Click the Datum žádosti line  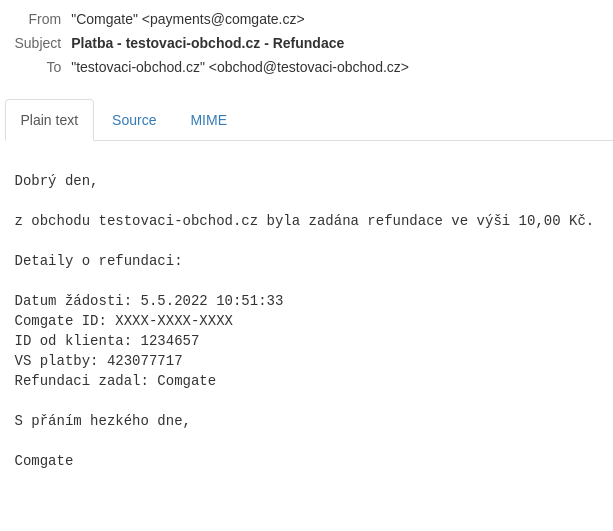149,301
